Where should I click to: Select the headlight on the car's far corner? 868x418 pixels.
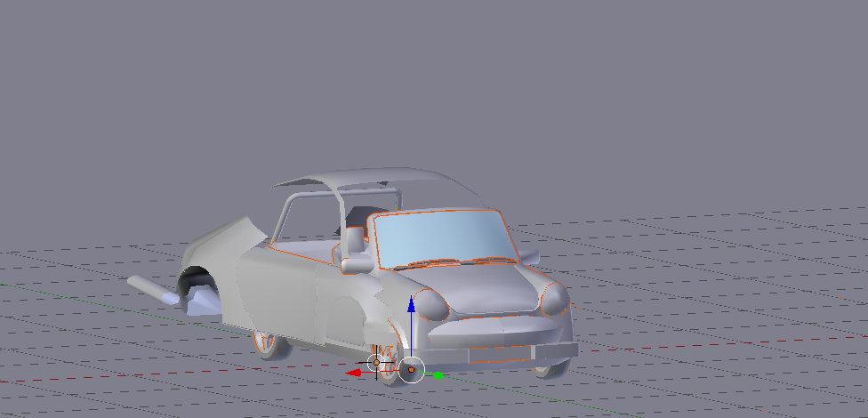pos(555,299)
